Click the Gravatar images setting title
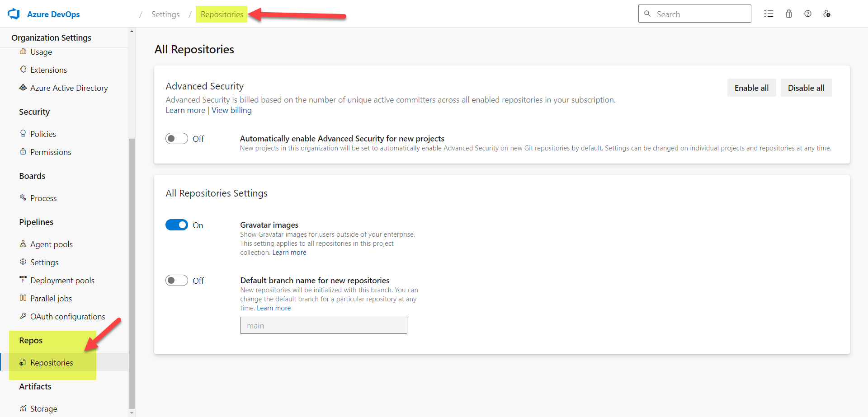This screenshot has width=868, height=417. pyautogui.click(x=269, y=225)
